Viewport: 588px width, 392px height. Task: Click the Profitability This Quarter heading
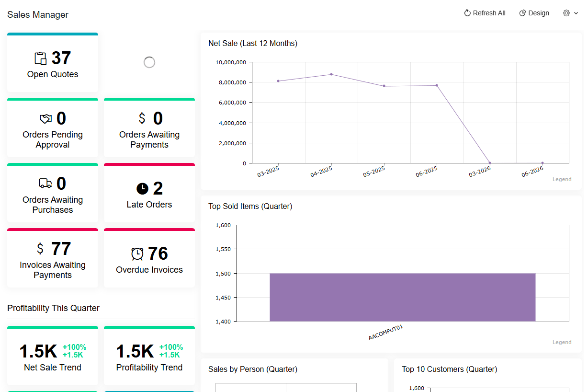tap(54, 308)
